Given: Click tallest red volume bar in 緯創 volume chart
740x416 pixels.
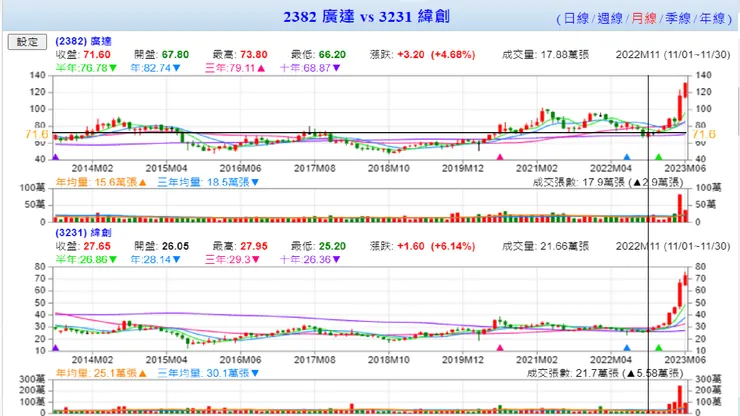Looking at the screenshot, I should click(x=680, y=399).
